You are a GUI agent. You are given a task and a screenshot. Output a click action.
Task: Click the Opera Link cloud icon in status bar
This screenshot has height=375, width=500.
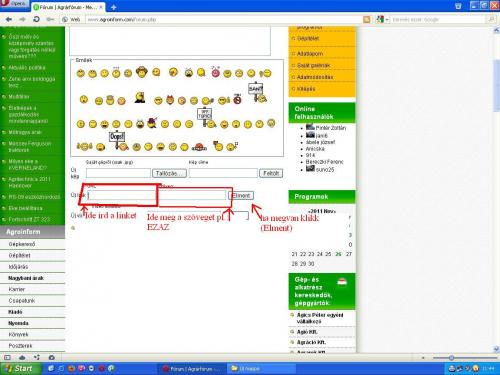tap(22, 357)
